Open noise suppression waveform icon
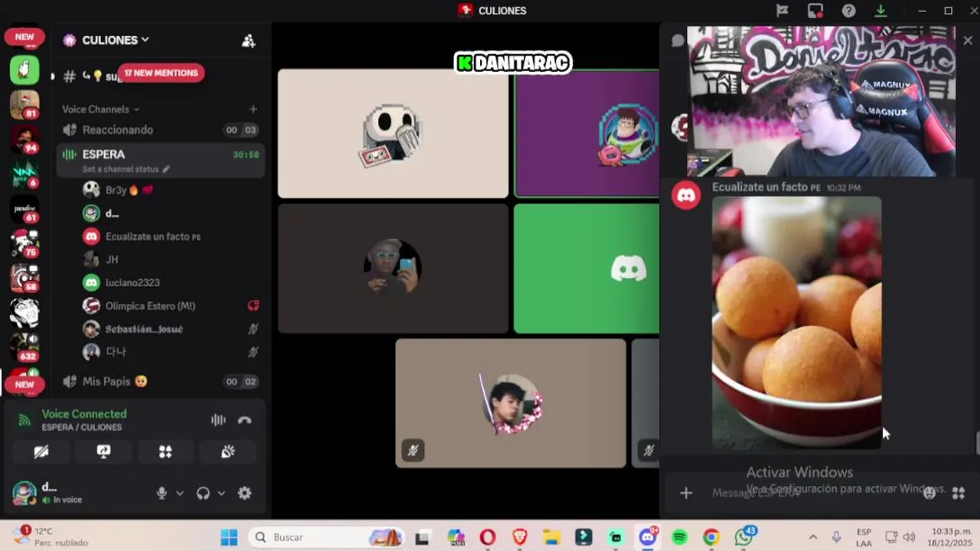The width and height of the screenshot is (980, 551). (218, 420)
